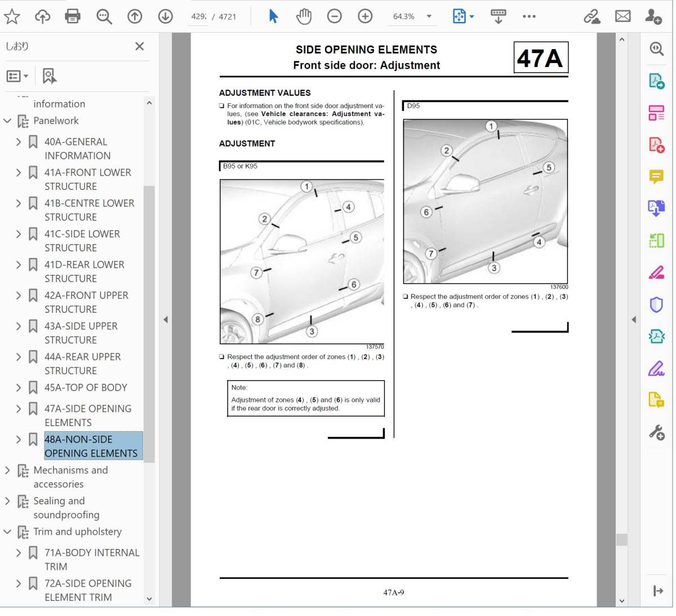Expand the 41B-CENTRE LOWER STRUCTURE bookmark
The height and width of the screenshot is (616, 676).
pos(19,203)
